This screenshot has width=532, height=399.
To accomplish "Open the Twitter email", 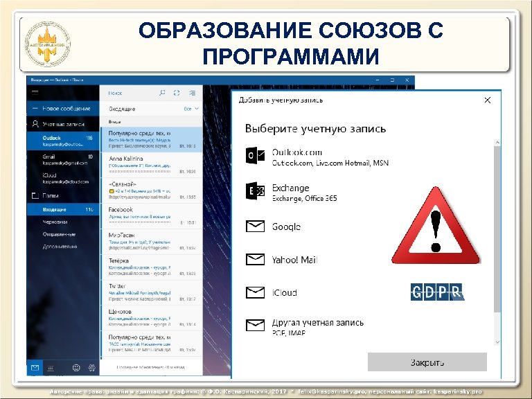I will click(152, 292).
